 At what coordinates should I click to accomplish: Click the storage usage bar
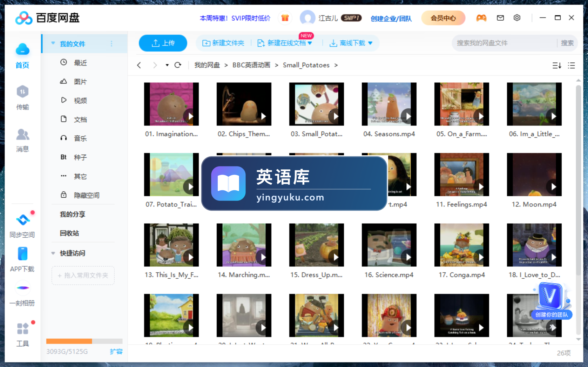coord(84,341)
